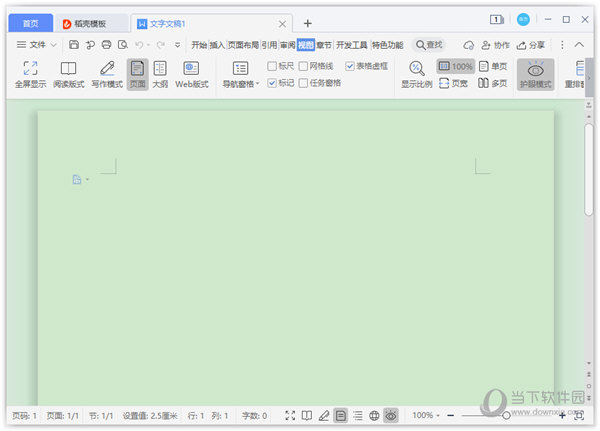This screenshot has width=600, height=431.
Task: Add a new document tab with plus
Action: pyautogui.click(x=308, y=23)
